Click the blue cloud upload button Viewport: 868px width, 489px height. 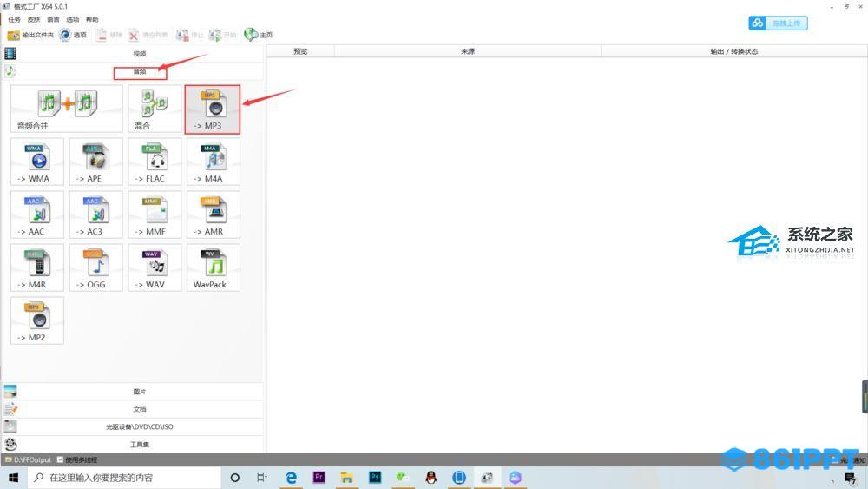click(778, 23)
